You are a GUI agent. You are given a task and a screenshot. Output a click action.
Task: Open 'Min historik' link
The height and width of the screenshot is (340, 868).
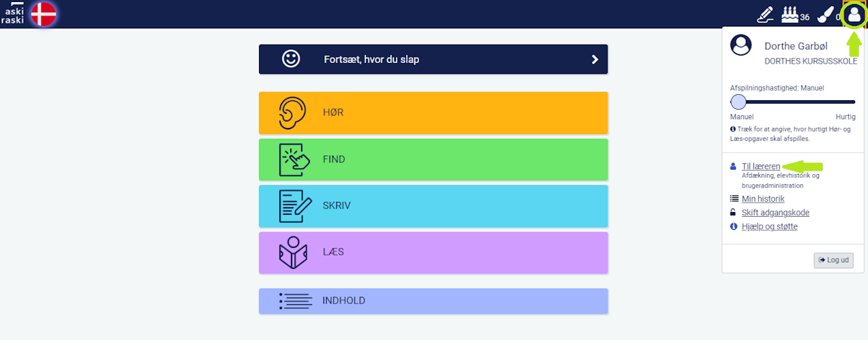(x=763, y=199)
